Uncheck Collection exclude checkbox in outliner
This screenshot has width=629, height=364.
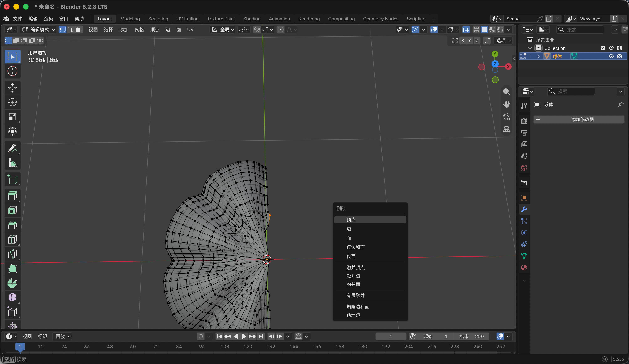point(603,48)
